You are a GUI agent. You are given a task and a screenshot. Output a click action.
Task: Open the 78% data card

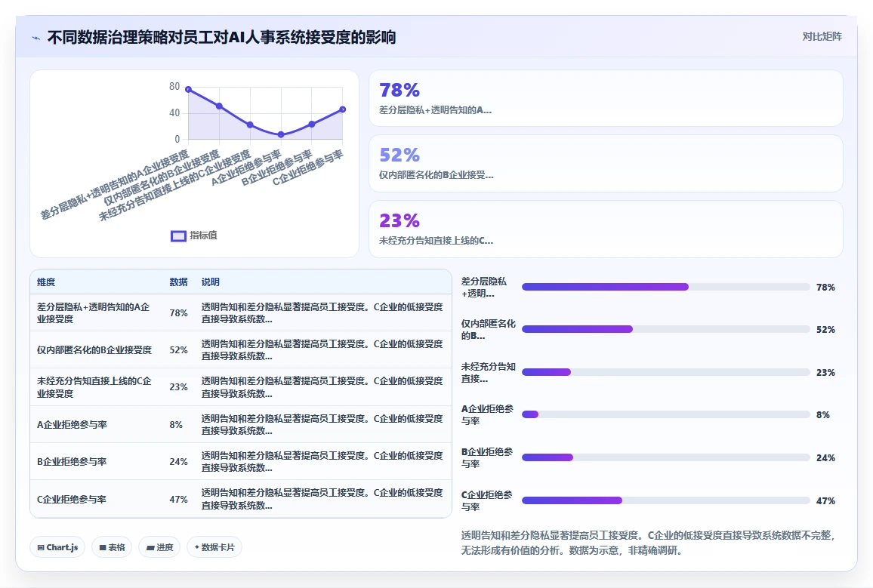pyautogui.click(x=606, y=98)
